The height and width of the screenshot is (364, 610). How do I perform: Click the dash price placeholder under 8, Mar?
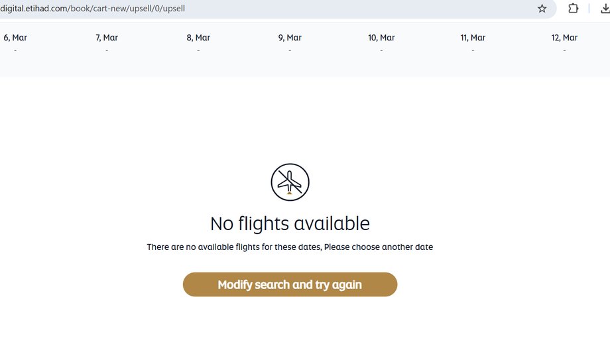[198, 50]
